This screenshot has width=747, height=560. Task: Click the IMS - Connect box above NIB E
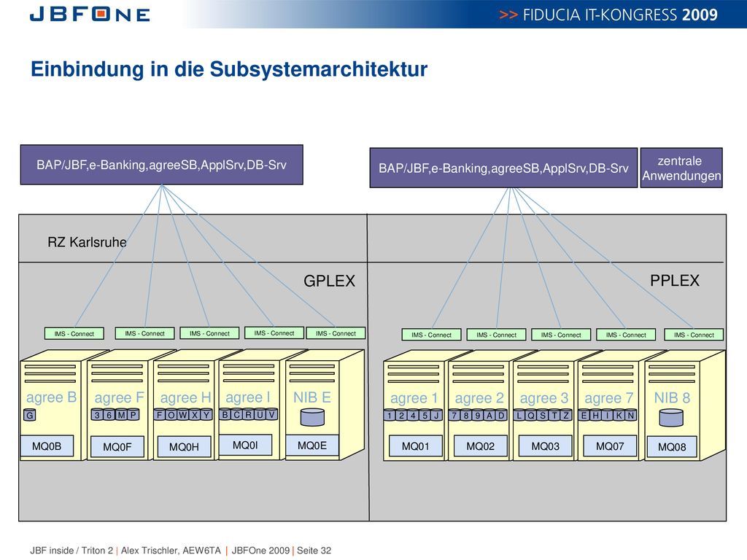click(336, 333)
